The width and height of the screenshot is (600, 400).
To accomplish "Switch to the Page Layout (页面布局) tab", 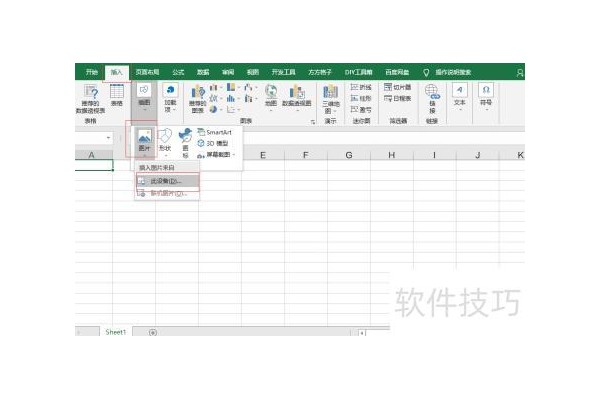I will pos(147,72).
